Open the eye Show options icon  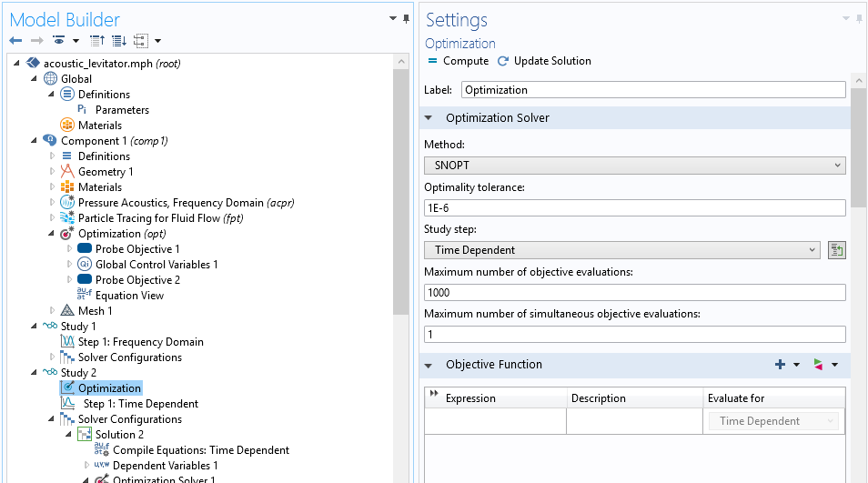pyautogui.click(x=59, y=41)
